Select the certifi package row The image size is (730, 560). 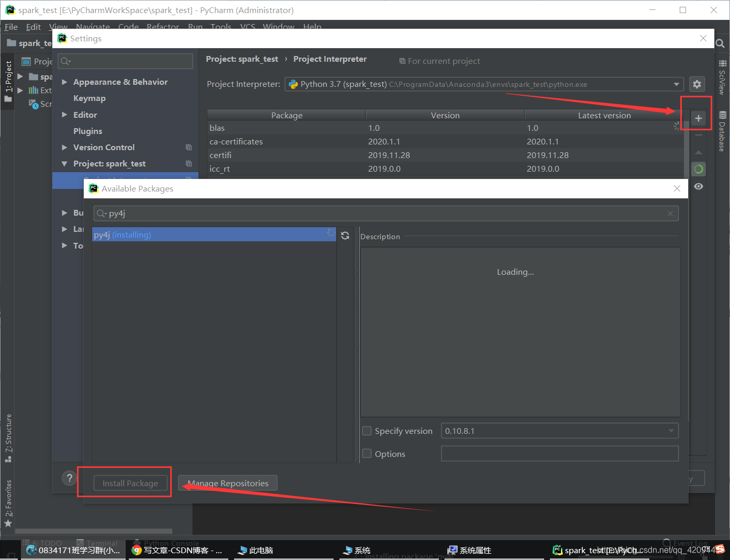click(445, 155)
